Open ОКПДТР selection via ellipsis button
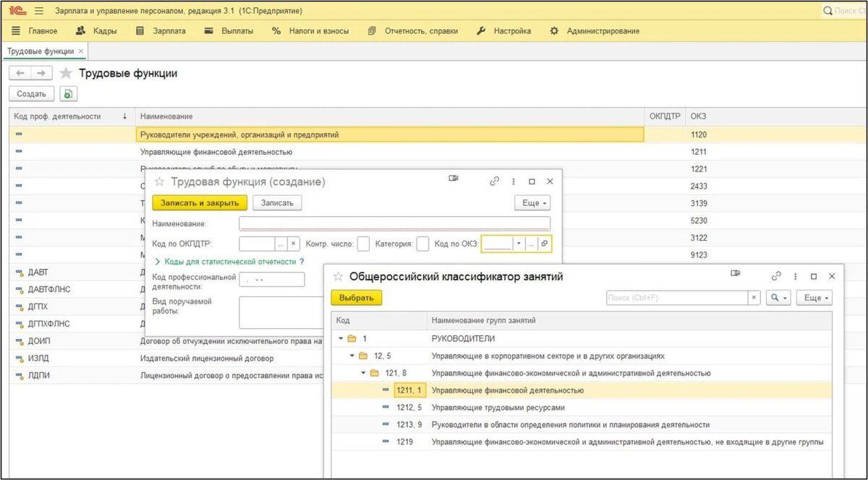 point(281,244)
